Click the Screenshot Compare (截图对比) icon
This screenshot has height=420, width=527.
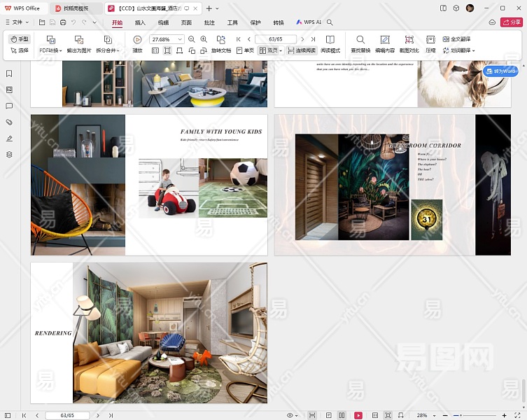pyautogui.click(x=408, y=40)
